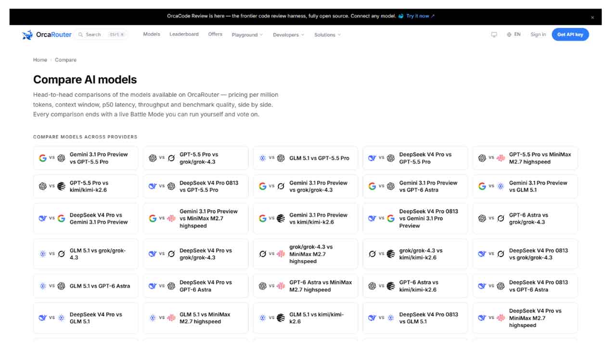This screenshot has height=364, width=616.
Task: Click GLM icon in DeepSeek V4 Pro vs GLM 5.1 card
Action: click(61, 318)
